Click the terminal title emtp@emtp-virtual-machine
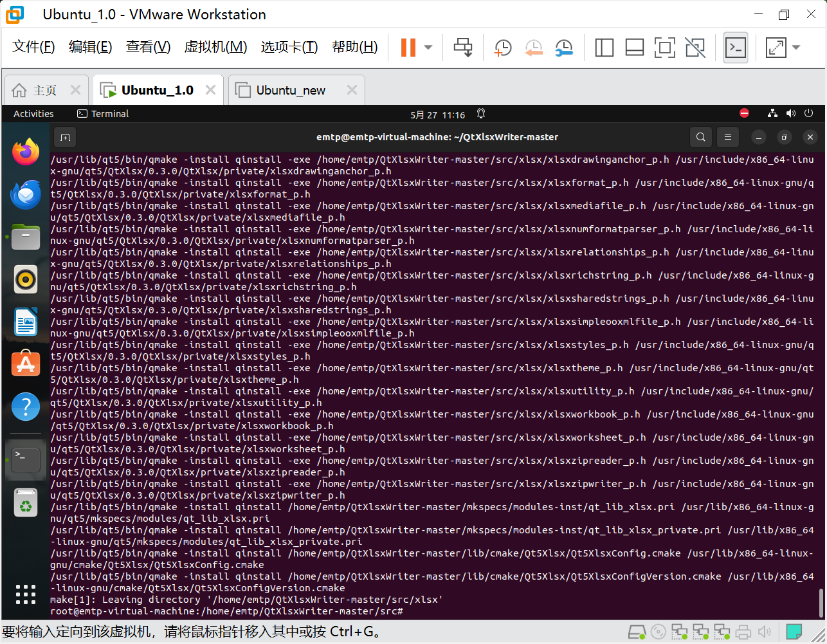 (437, 137)
